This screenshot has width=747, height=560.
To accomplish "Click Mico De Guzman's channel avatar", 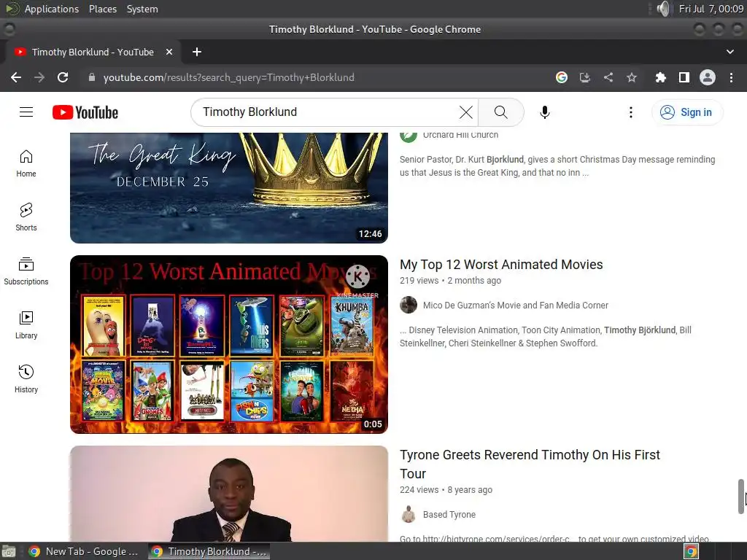I will click(x=409, y=305).
